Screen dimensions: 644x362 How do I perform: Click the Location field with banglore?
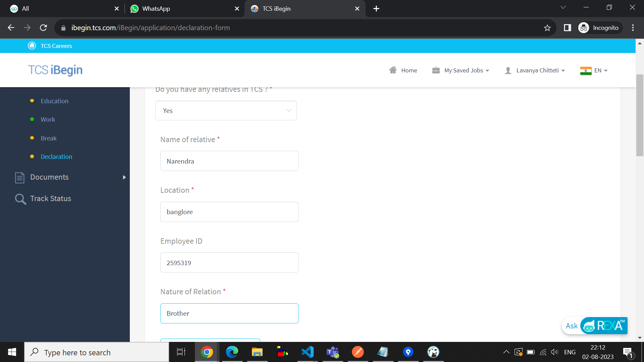click(x=229, y=212)
